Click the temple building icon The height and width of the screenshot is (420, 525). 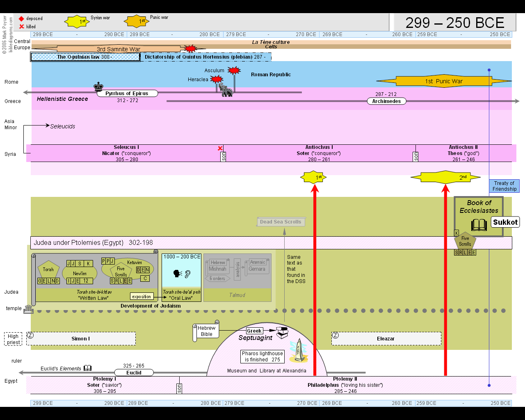[x=28, y=309]
